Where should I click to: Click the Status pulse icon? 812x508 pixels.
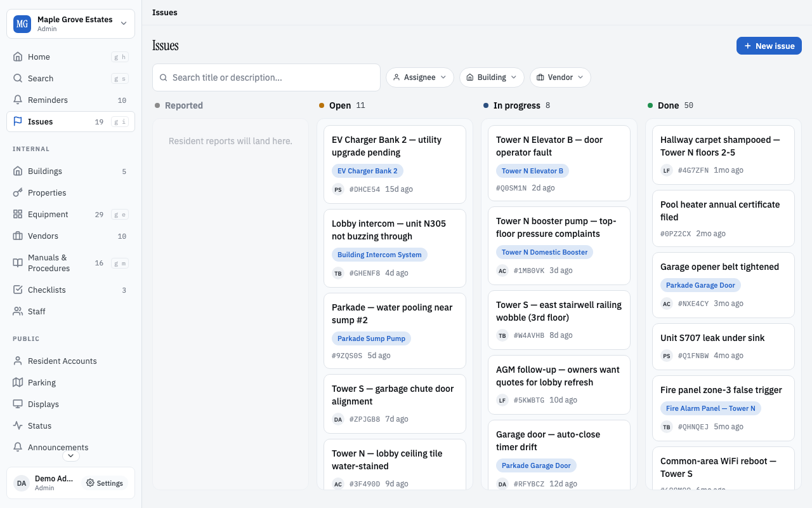point(18,425)
